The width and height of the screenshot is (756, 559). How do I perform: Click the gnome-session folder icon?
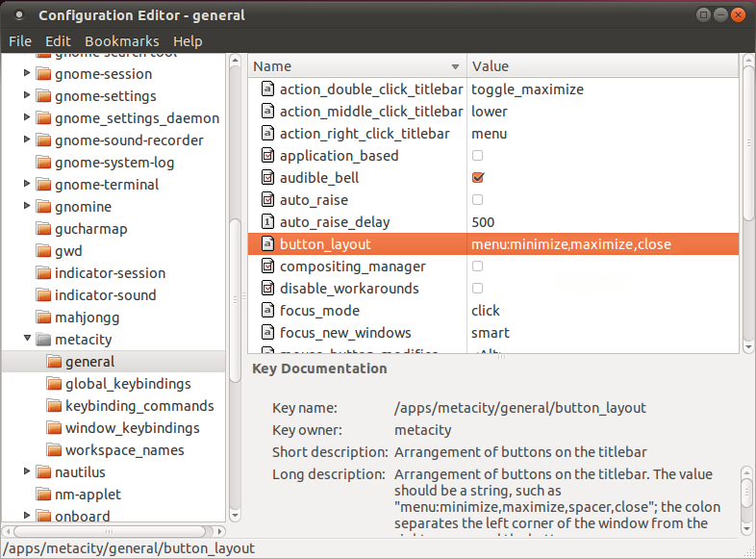(43, 74)
